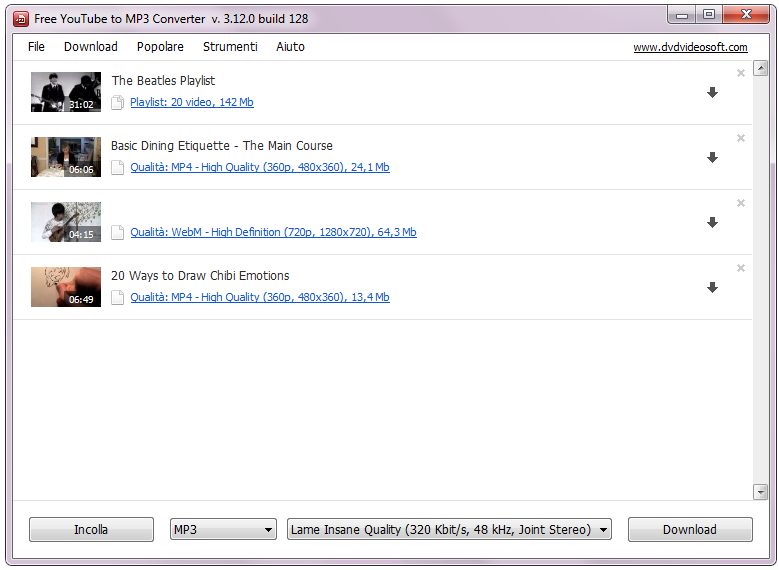This screenshot has width=779, height=570.
Task: Click file icon next to WebM quality link
Action: coord(117,233)
